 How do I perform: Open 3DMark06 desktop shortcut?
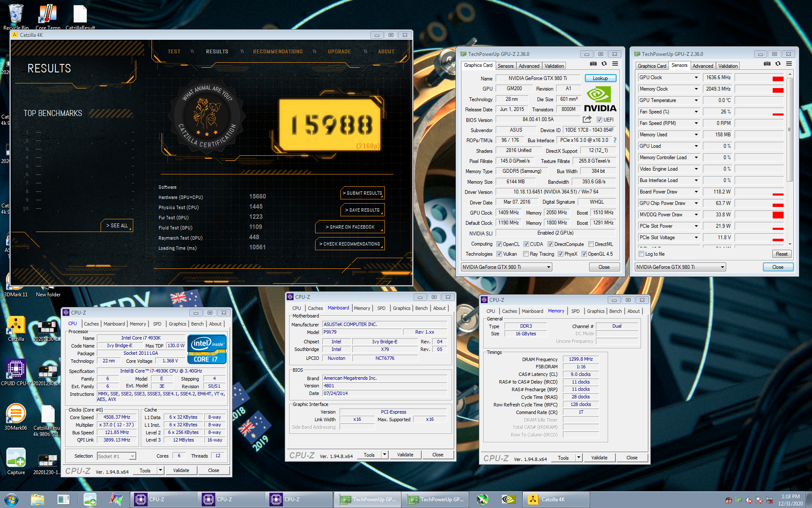[x=16, y=417]
